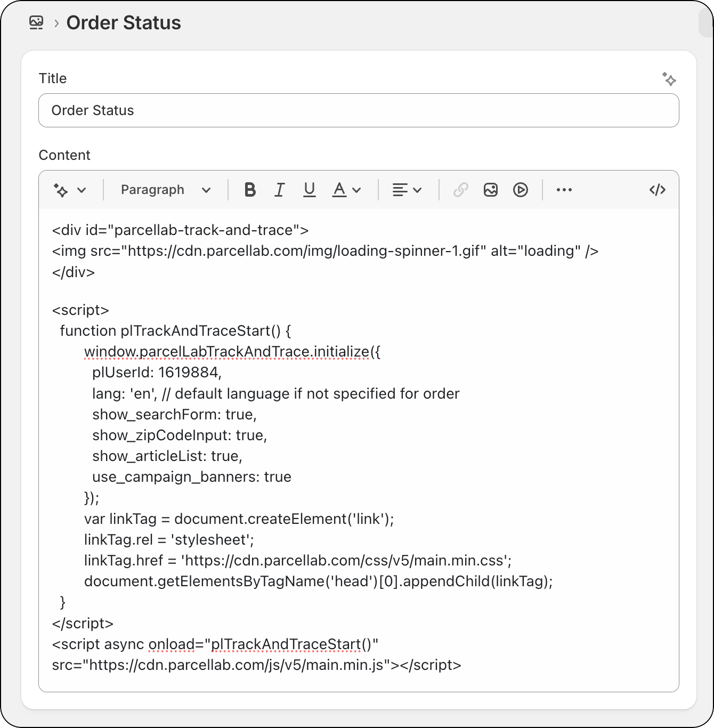Click the main.min.css stylesheet URL text
714x728 pixels.
(345, 560)
